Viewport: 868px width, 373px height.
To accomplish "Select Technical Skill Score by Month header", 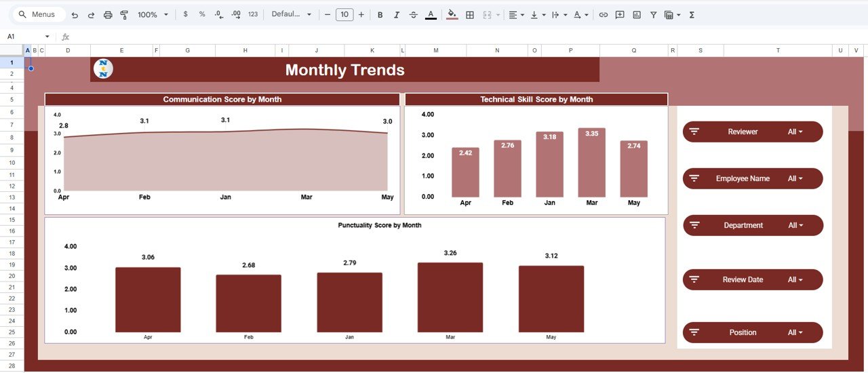I will tap(536, 99).
